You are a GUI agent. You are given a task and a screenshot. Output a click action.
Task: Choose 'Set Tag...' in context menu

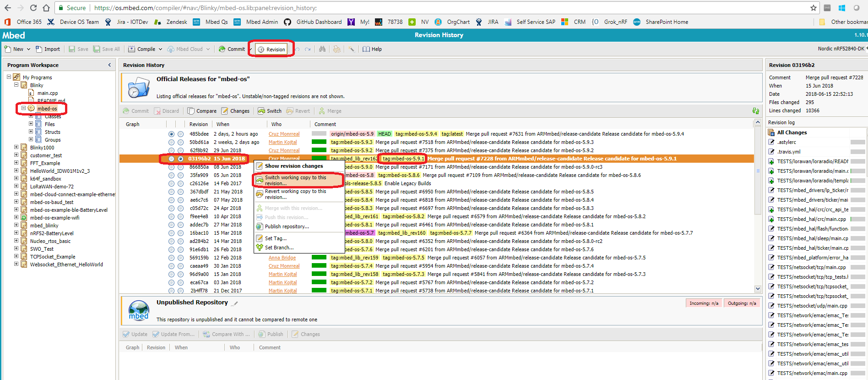(x=276, y=238)
